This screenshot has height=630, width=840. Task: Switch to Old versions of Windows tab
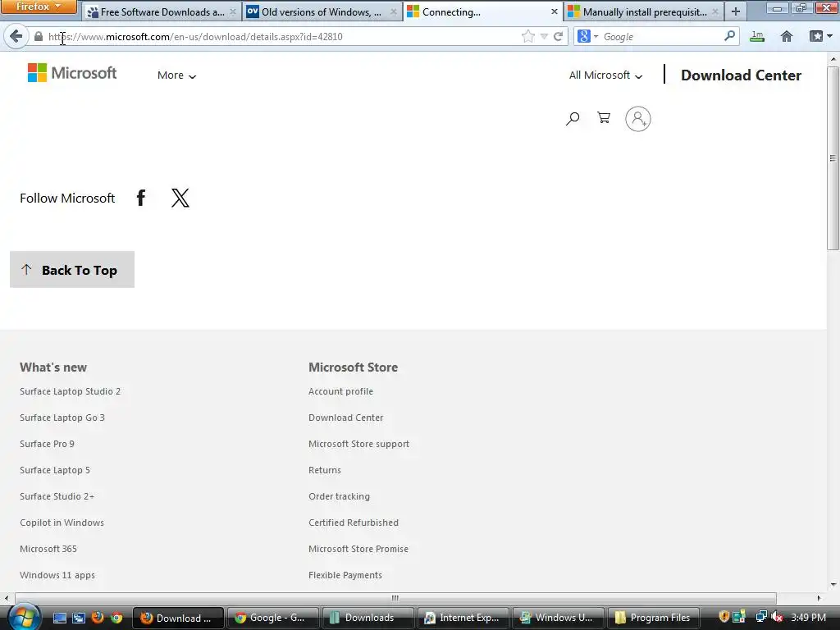[322, 11]
